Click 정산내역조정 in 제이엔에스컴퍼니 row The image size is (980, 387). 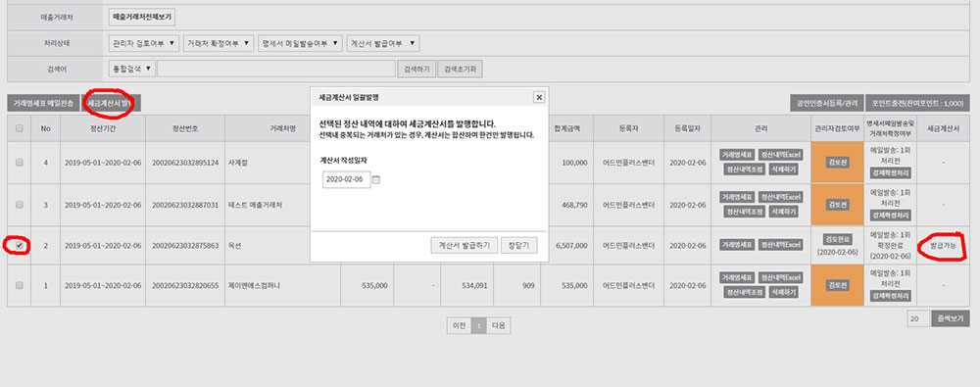click(744, 292)
